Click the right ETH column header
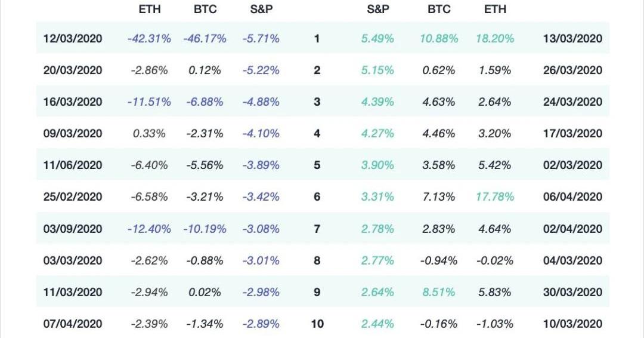 click(x=495, y=9)
